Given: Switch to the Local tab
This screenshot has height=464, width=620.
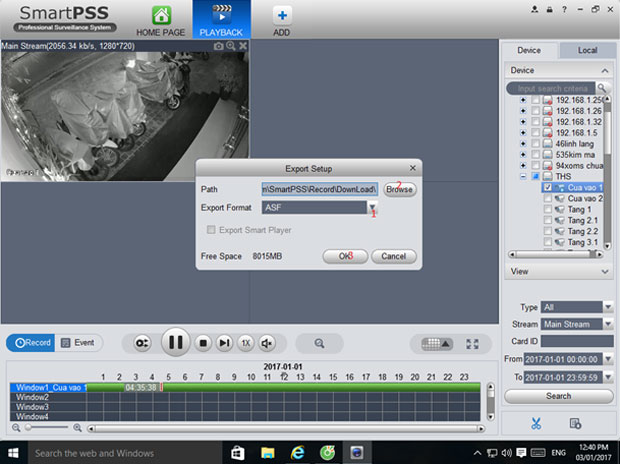Looking at the screenshot, I should tap(588, 50).
